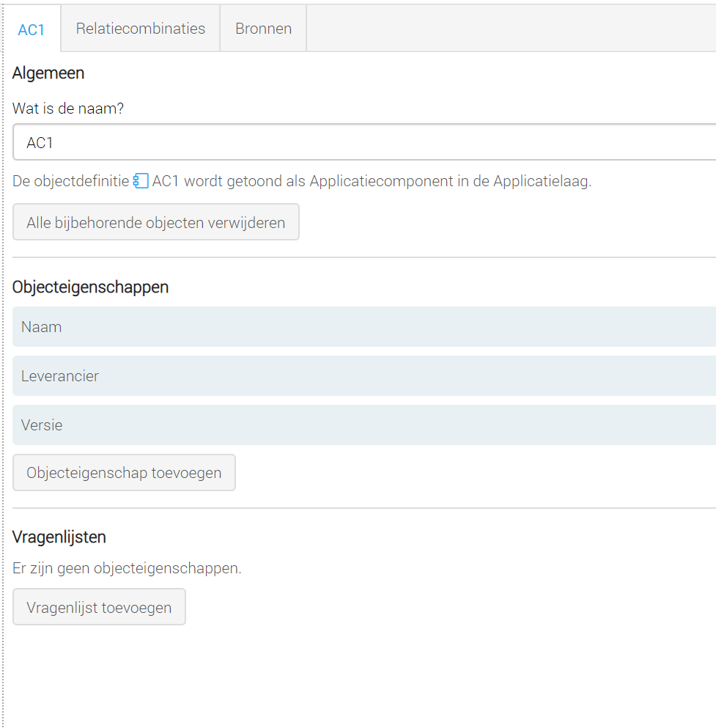
Task: Click empty tab strip right of Bronnen
Action: click(511, 29)
